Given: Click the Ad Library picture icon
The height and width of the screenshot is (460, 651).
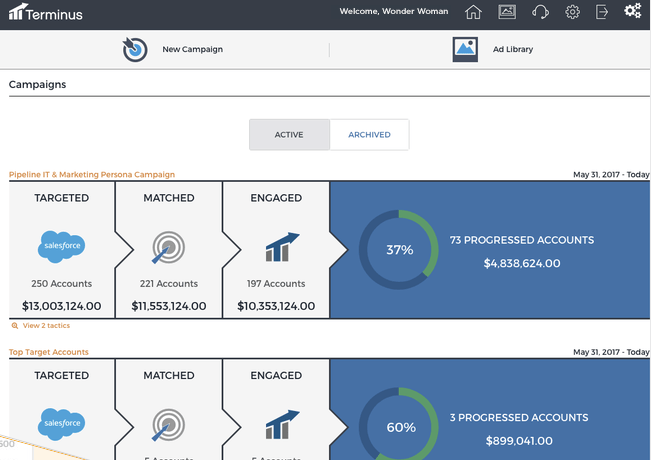Looking at the screenshot, I should [x=465, y=49].
